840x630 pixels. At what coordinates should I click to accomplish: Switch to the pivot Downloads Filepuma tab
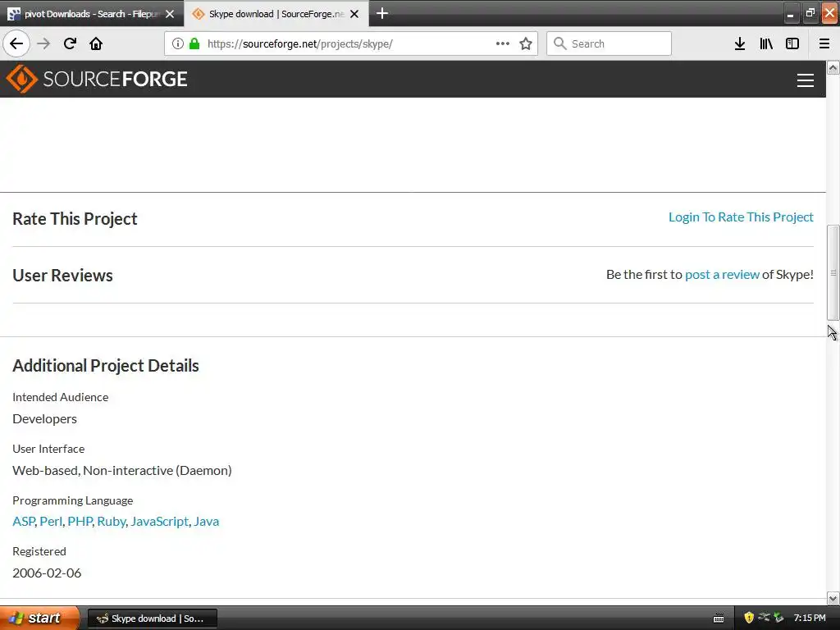tap(92, 14)
